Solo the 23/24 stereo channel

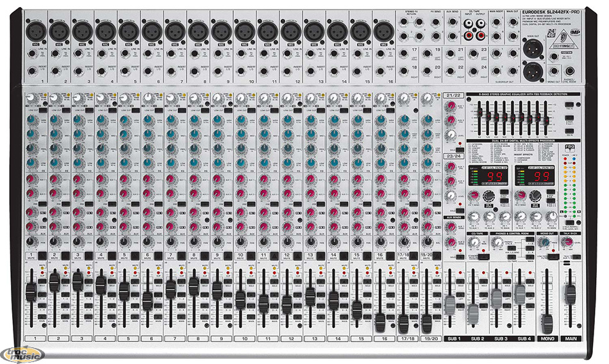tap(460, 210)
